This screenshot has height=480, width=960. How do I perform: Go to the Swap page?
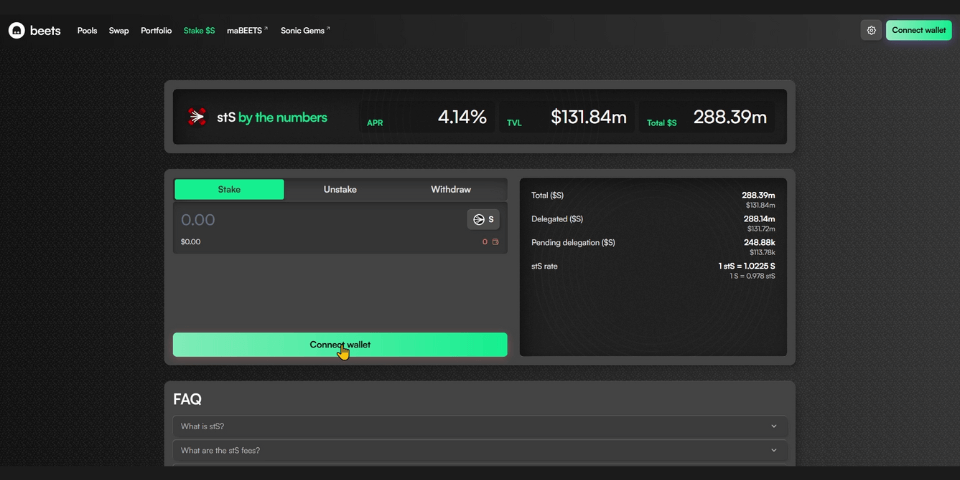(x=119, y=30)
